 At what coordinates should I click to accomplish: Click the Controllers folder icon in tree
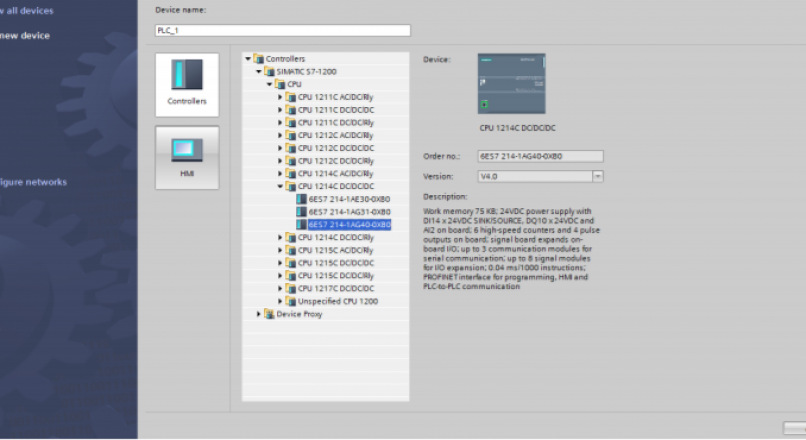(x=259, y=59)
